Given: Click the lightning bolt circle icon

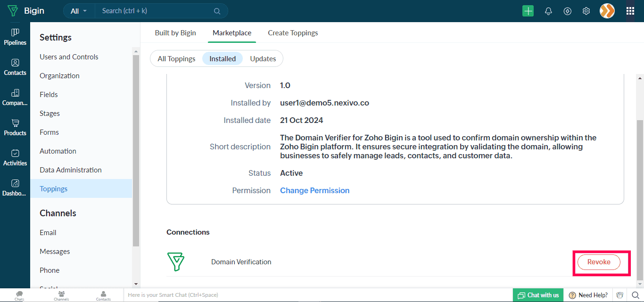Looking at the screenshot, I should [568, 11].
